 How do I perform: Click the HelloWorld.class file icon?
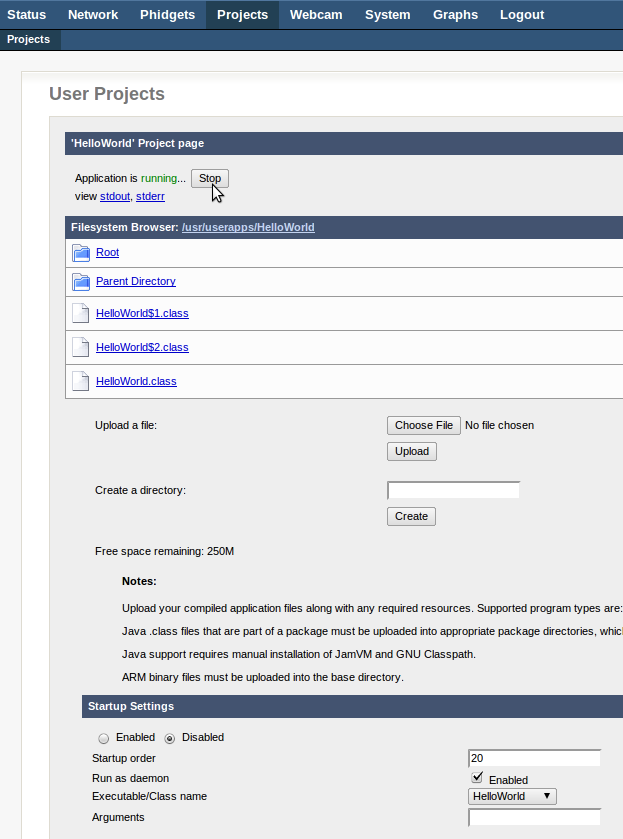click(x=81, y=382)
